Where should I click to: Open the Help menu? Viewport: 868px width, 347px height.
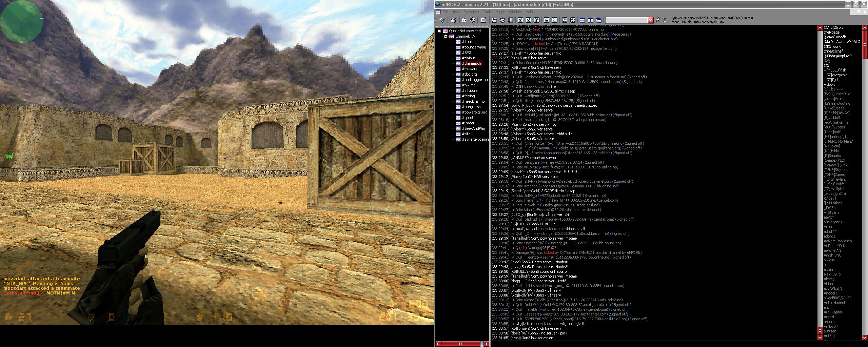[x=529, y=12]
